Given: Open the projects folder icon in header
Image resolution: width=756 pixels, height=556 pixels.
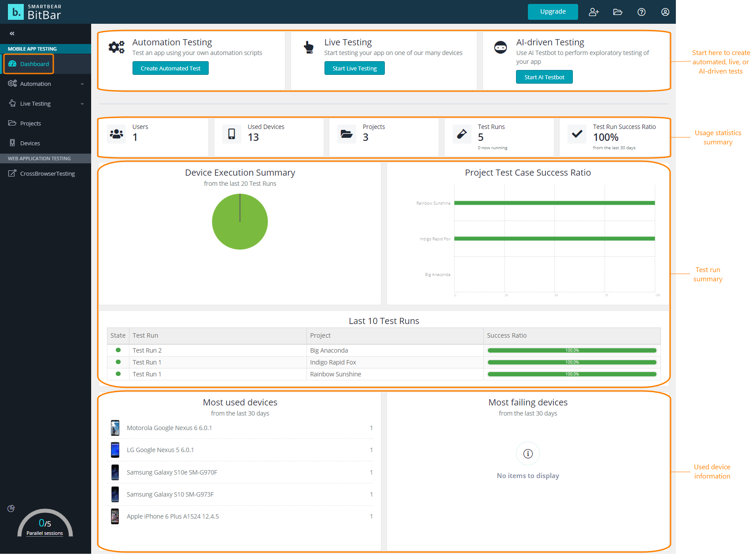Looking at the screenshot, I should 617,12.
